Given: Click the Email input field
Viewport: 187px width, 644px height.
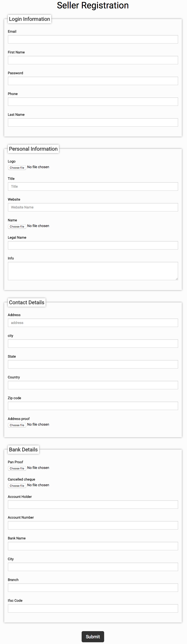Looking at the screenshot, I should click(93, 39).
